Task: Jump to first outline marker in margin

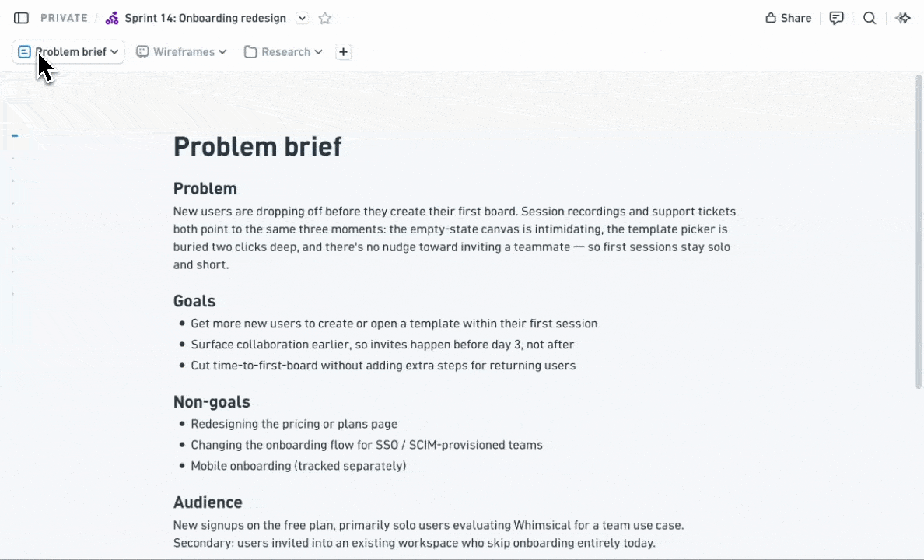Action: click(15, 135)
